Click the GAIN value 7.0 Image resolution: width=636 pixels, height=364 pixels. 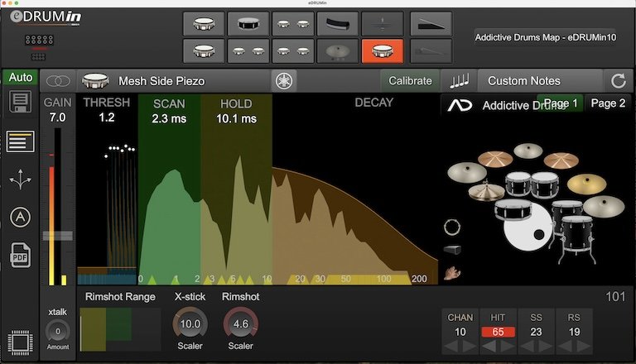click(x=58, y=117)
